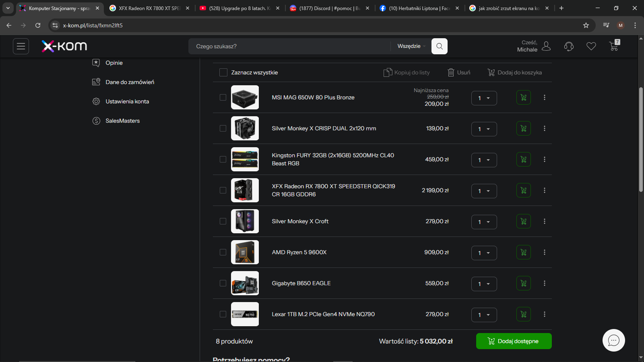
Task: Add Gigabyte B650 EAGLE to cart
Action: point(524,283)
